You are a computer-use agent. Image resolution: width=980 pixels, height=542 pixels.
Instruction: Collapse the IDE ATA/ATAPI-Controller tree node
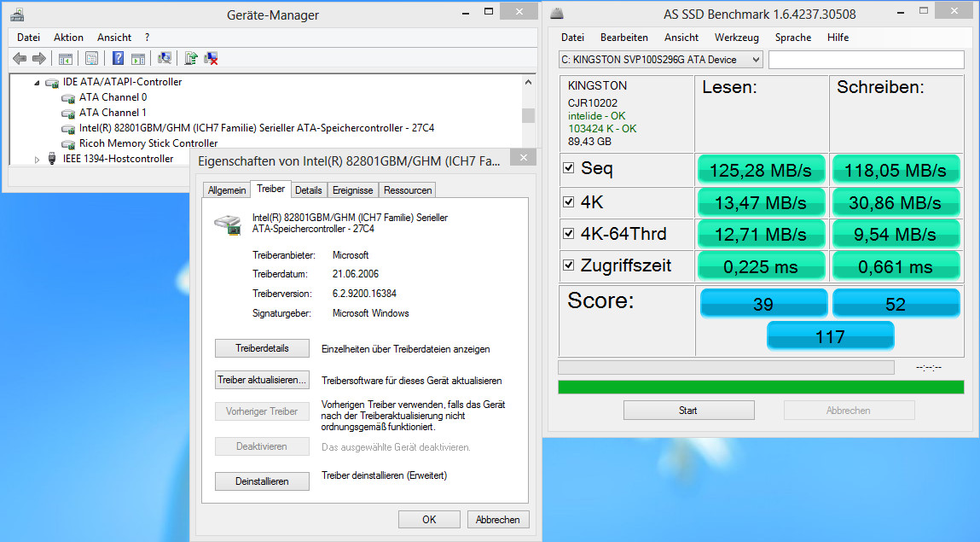point(37,83)
